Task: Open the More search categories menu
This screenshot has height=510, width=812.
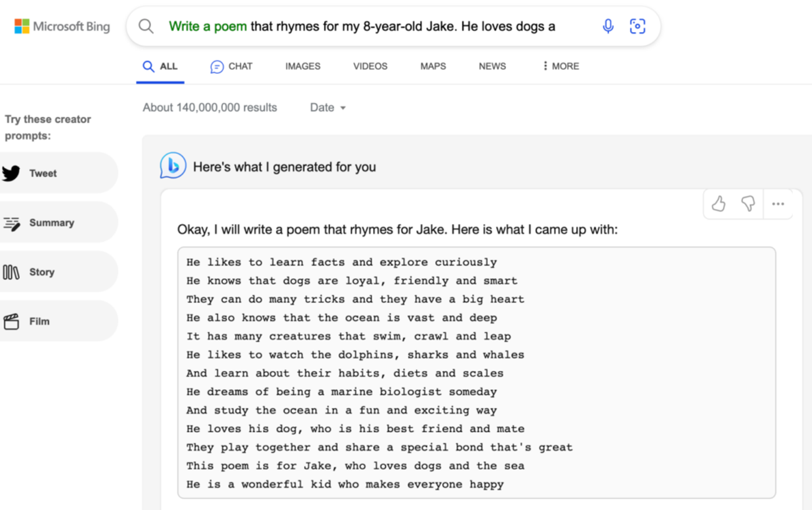Action: click(561, 66)
